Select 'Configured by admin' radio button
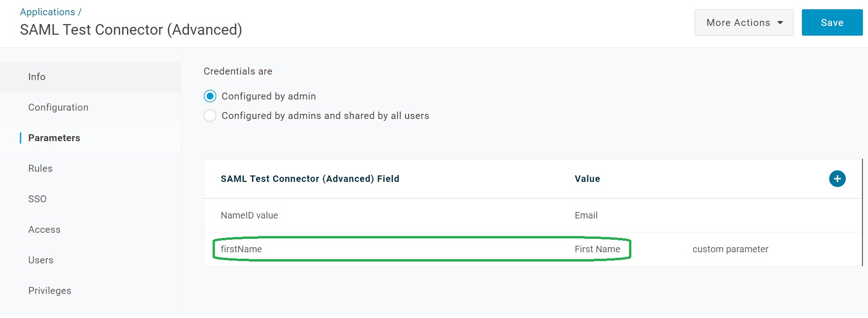 pos(210,96)
